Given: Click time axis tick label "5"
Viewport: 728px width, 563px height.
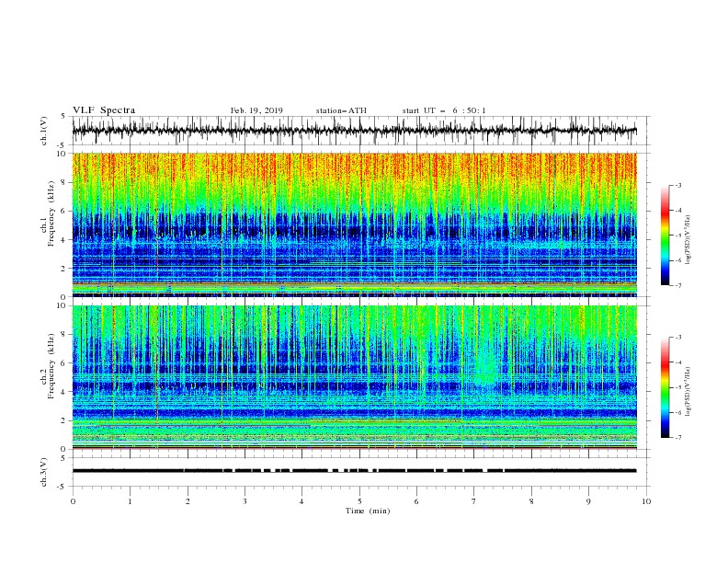Looking at the screenshot, I should [359, 501].
